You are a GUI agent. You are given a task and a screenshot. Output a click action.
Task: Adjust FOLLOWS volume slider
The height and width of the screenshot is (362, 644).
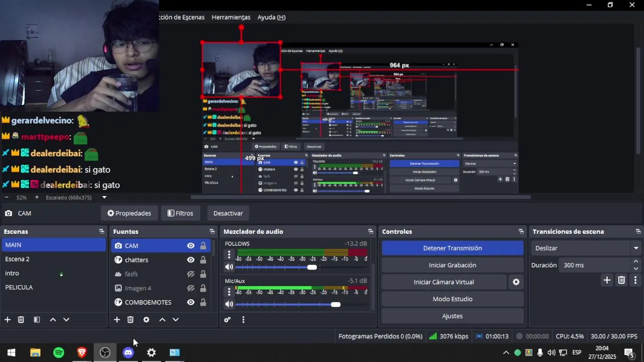coord(302,267)
